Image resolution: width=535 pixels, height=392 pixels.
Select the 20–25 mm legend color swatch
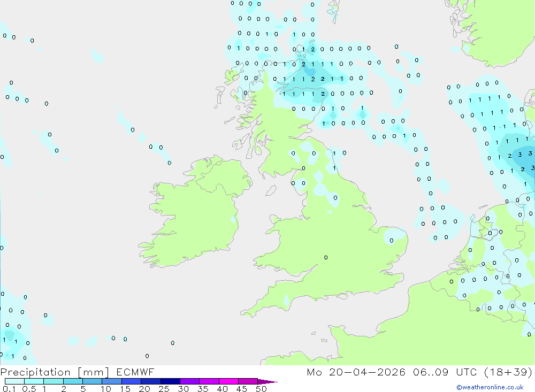pos(150,381)
